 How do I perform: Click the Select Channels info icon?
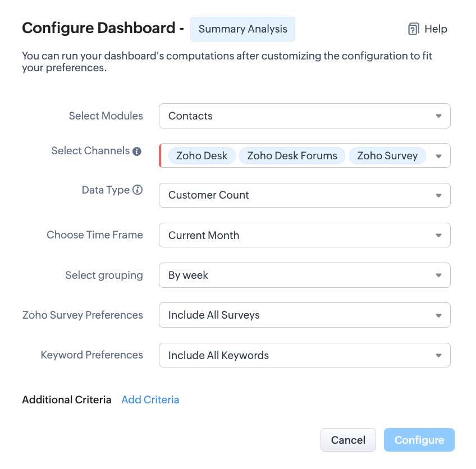click(x=137, y=151)
